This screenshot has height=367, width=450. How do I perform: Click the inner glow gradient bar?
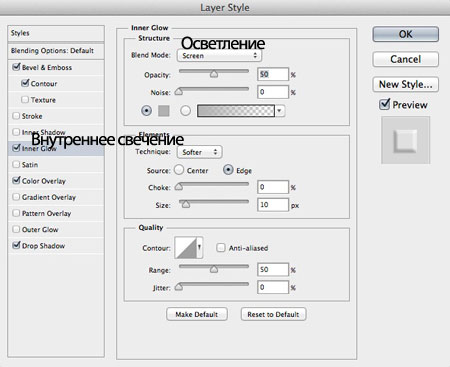coord(236,111)
